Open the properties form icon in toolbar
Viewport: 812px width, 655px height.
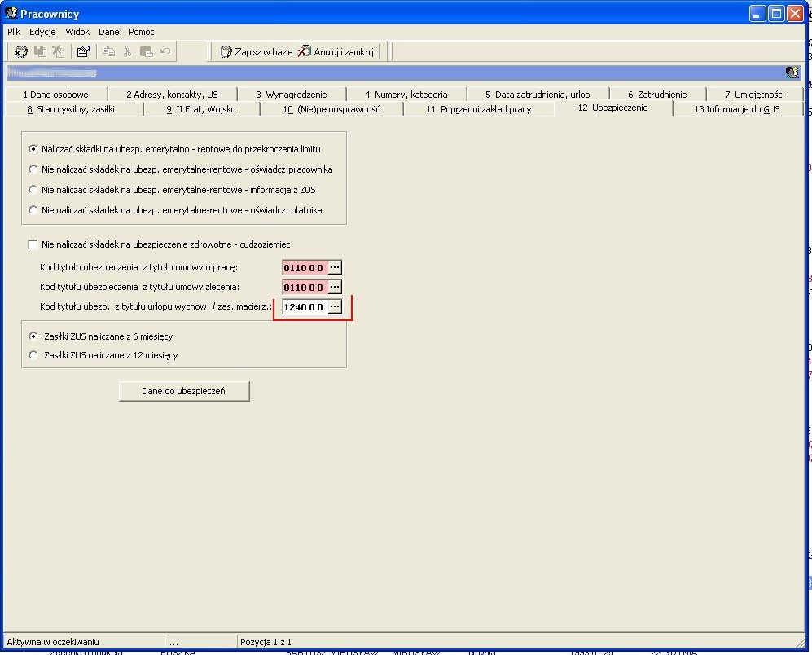pyautogui.click(x=83, y=51)
